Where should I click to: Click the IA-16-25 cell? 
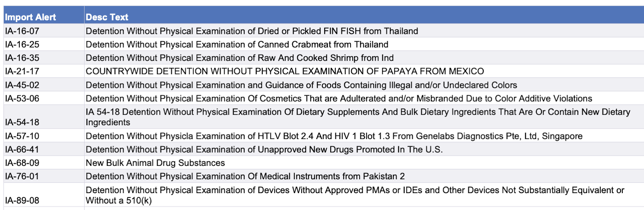[22, 44]
